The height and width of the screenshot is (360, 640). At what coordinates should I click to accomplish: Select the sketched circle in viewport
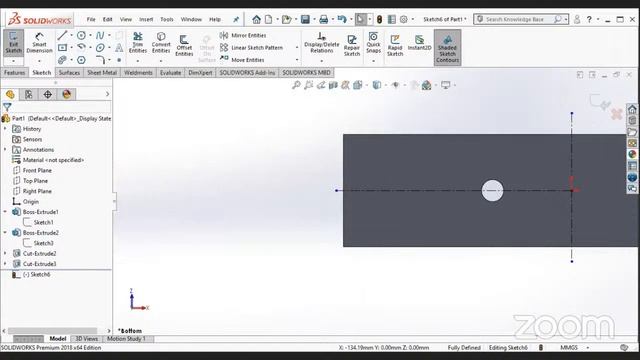(492, 191)
